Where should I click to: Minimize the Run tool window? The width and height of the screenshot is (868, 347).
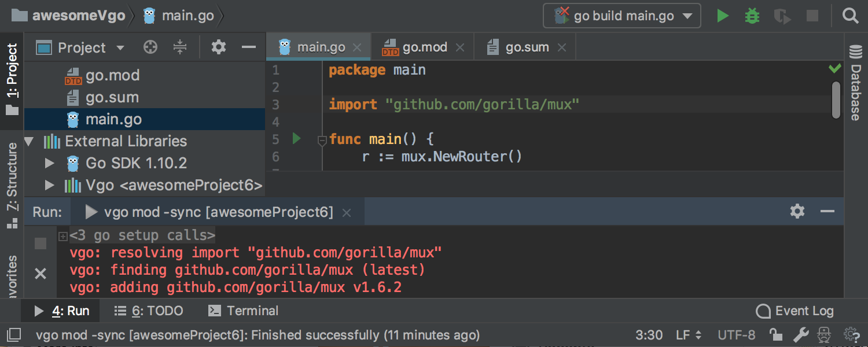click(827, 212)
